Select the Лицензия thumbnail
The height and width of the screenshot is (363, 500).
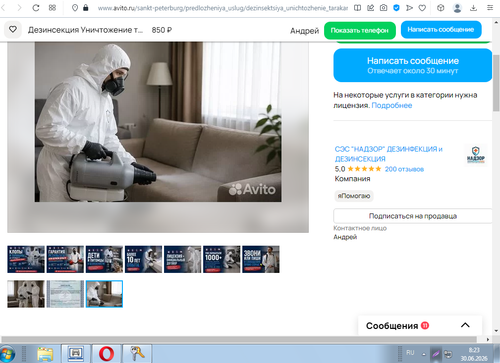tap(182, 259)
